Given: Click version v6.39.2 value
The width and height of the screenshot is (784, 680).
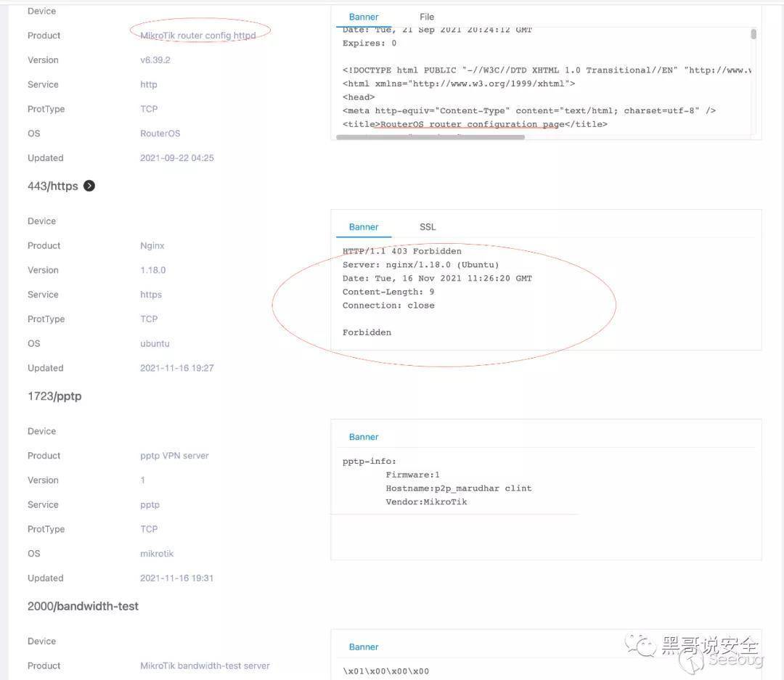Looking at the screenshot, I should click(155, 60).
